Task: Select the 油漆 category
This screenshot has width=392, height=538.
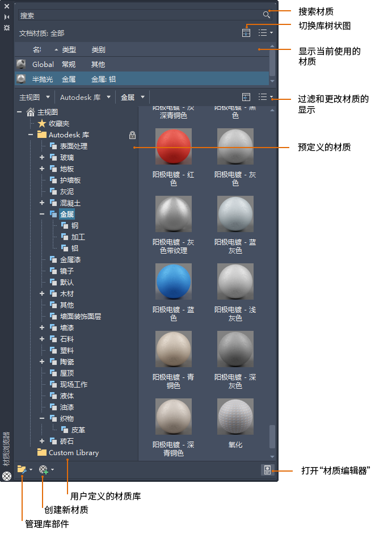Action: [x=62, y=407]
